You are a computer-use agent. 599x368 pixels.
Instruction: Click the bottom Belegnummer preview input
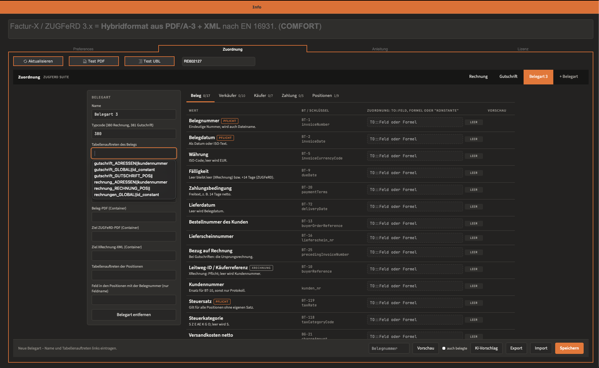(x=389, y=349)
